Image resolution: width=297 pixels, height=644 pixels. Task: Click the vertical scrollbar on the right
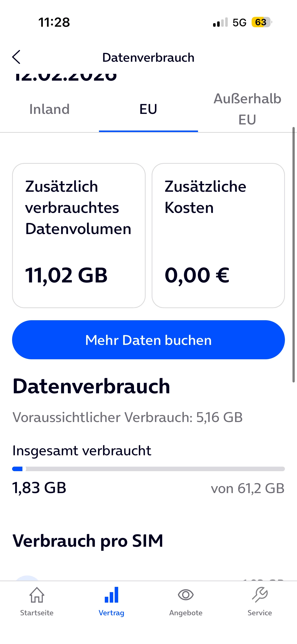click(293, 254)
